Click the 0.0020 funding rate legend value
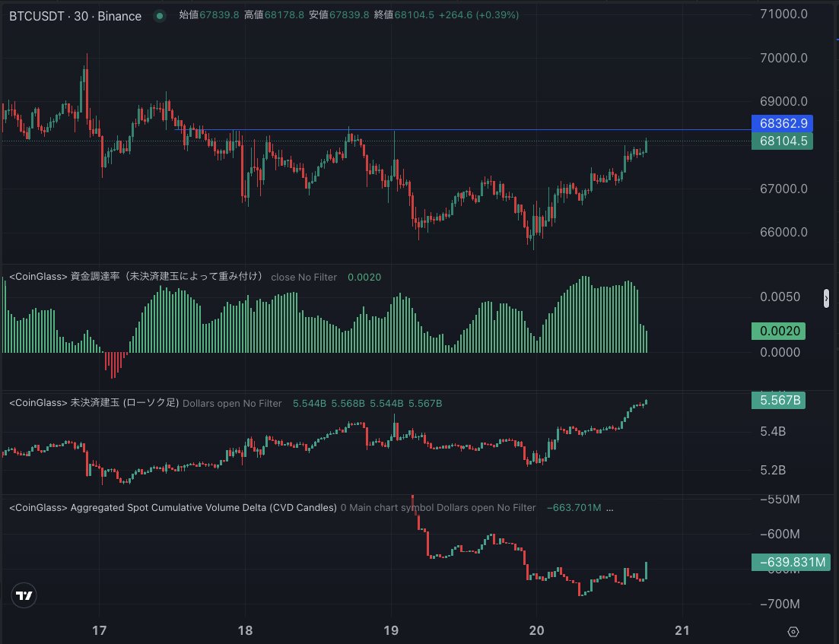The width and height of the screenshot is (839, 644). (x=364, y=277)
